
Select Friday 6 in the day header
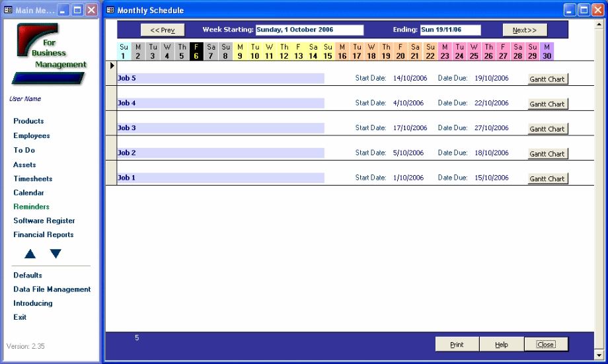tap(196, 52)
